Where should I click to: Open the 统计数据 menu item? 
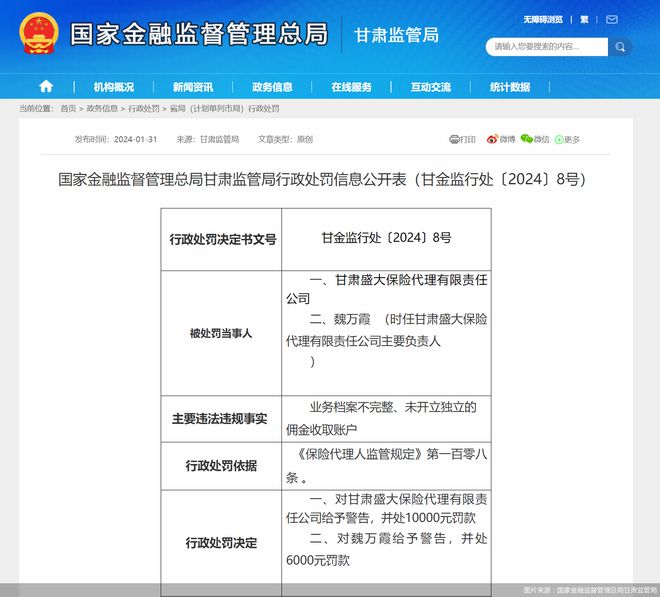click(510, 87)
